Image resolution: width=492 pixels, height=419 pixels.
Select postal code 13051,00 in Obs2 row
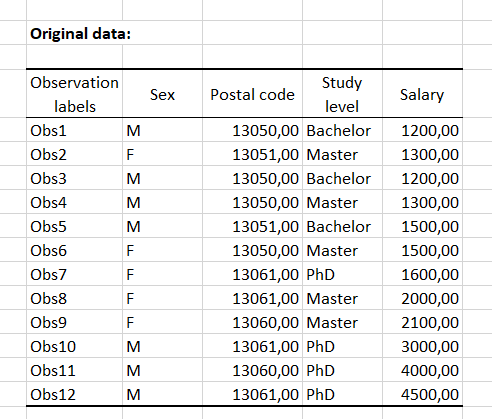(x=252, y=154)
